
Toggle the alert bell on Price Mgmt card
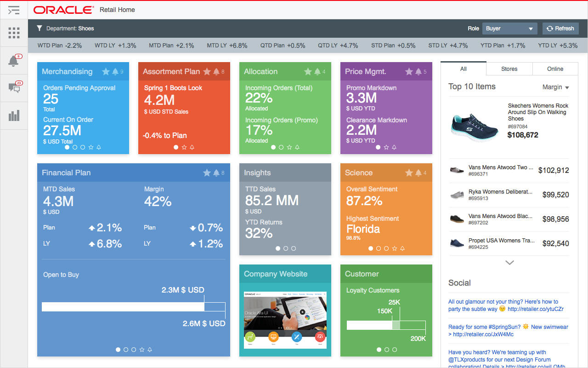pos(418,72)
